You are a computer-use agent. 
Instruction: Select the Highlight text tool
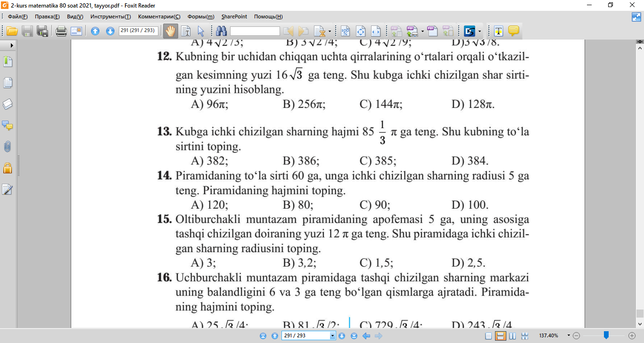click(x=498, y=32)
